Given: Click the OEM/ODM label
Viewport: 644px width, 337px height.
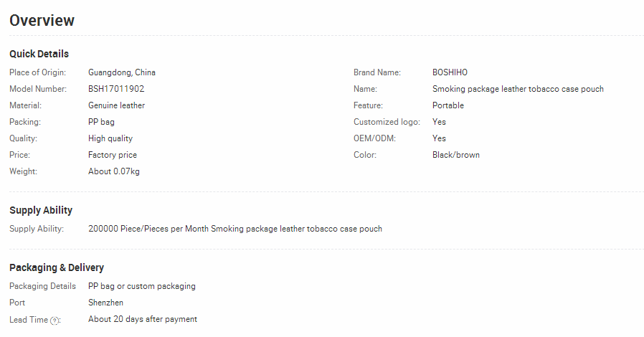Looking at the screenshot, I should [374, 138].
